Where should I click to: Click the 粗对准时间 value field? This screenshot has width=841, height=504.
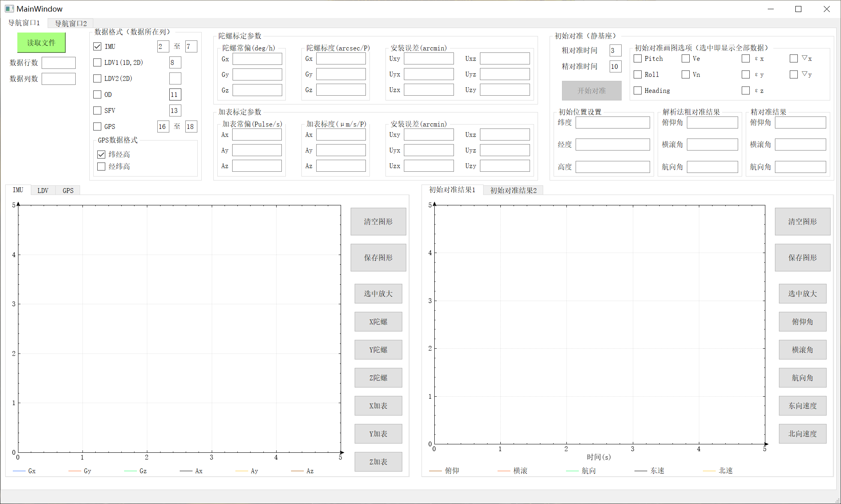615,50
